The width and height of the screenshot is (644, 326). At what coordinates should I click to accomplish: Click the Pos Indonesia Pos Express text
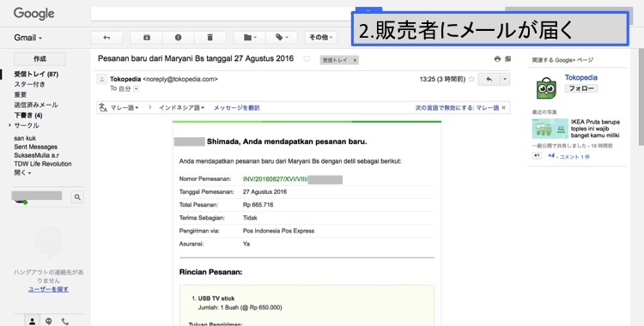tap(278, 231)
